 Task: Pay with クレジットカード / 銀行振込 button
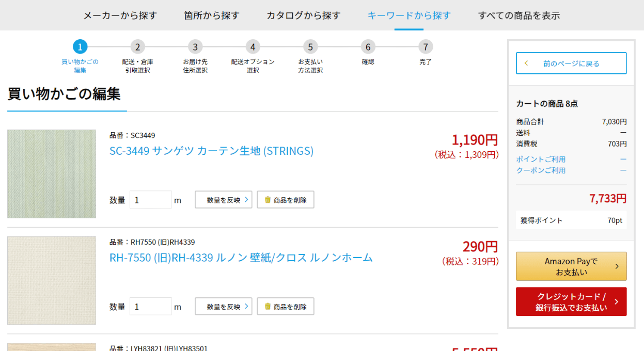(x=571, y=302)
